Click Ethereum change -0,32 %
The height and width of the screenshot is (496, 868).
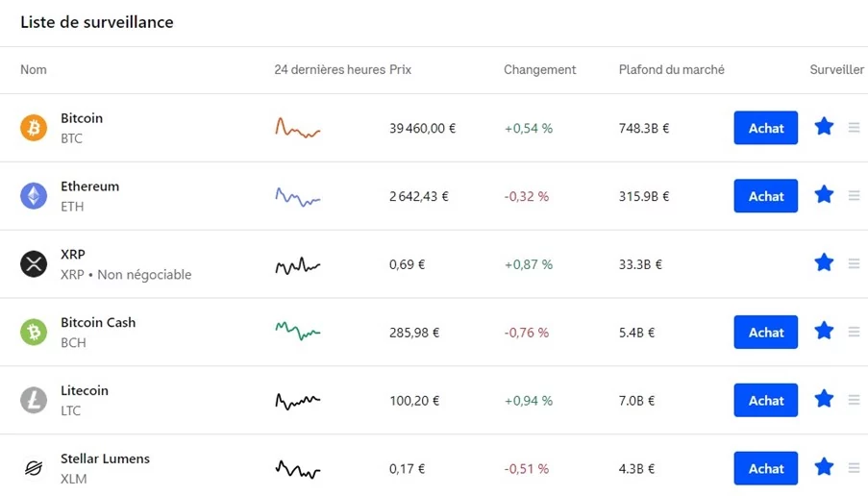[527, 196]
